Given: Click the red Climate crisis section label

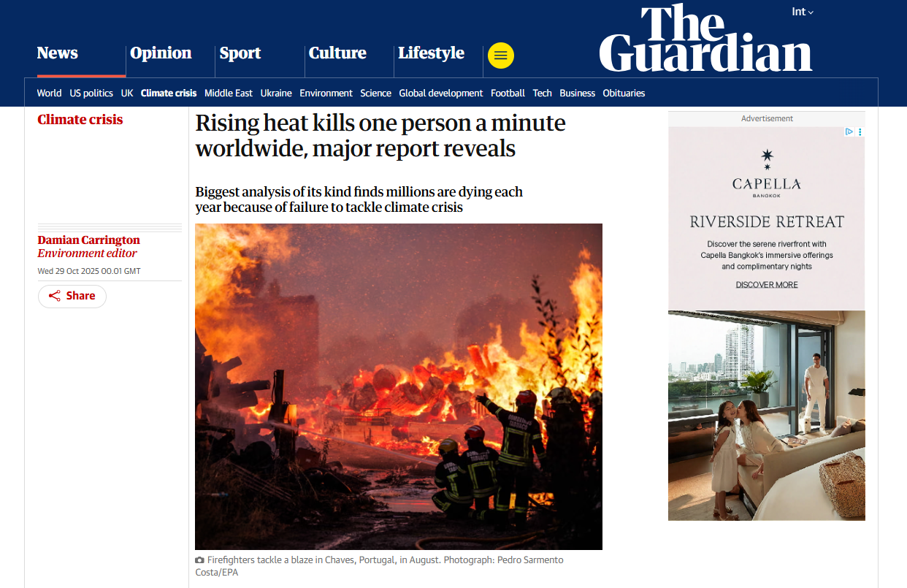Looking at the screenshot, I should pos(80,119).
